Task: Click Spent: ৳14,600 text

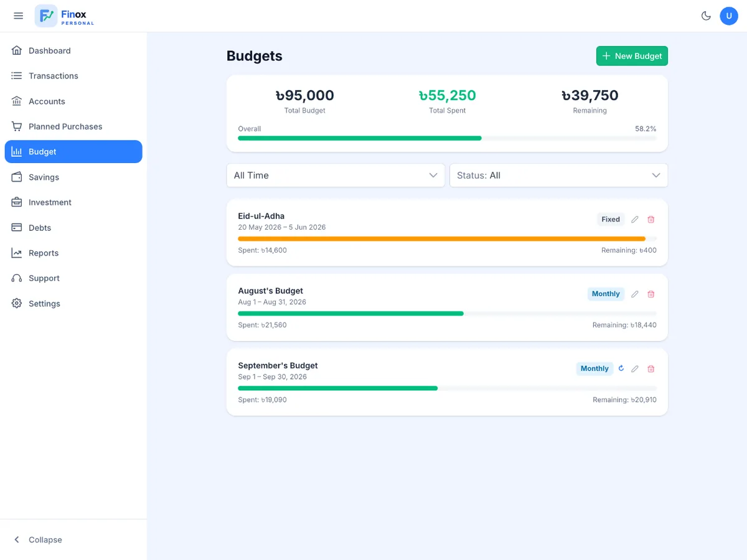Action: [263, 250]
